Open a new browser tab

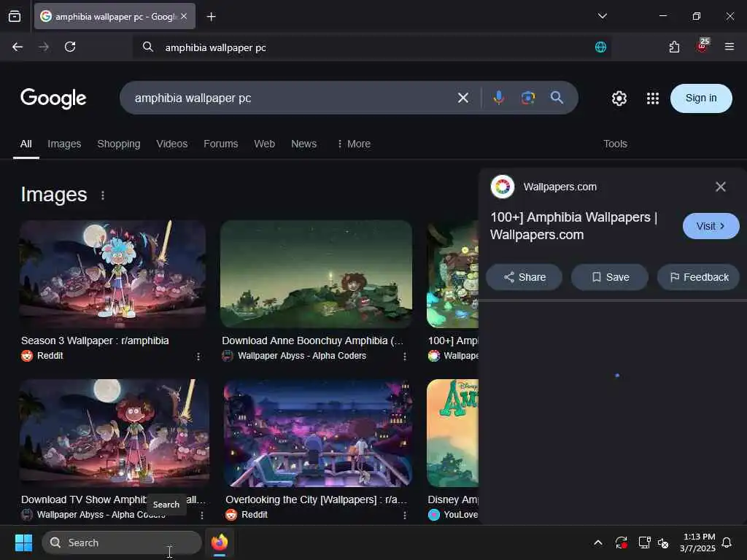point(211,17)
